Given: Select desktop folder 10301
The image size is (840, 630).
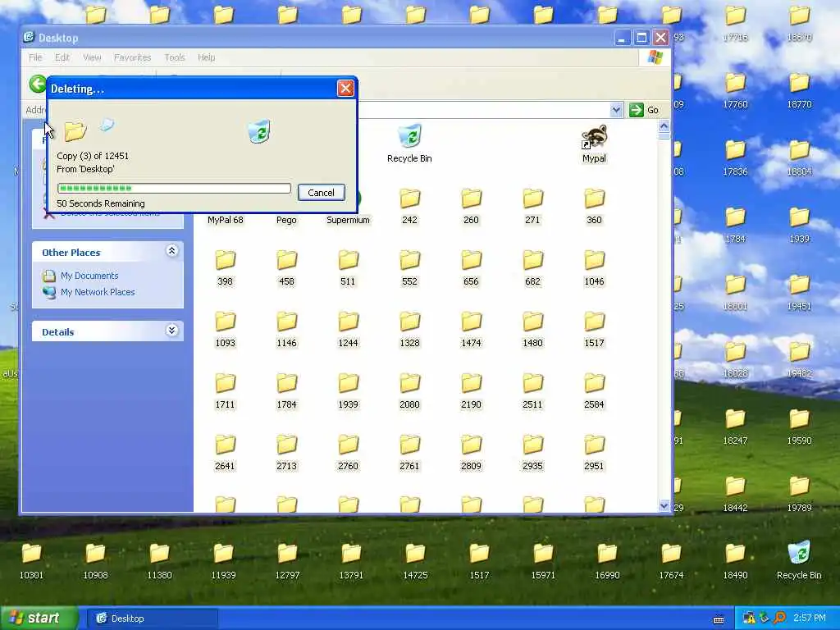Looking at the screenshot, I should pyautogui.click(x=31, y=561).
